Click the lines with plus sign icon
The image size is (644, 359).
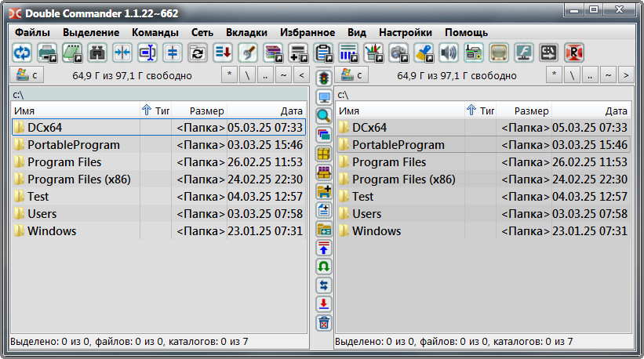pos(298,53)
